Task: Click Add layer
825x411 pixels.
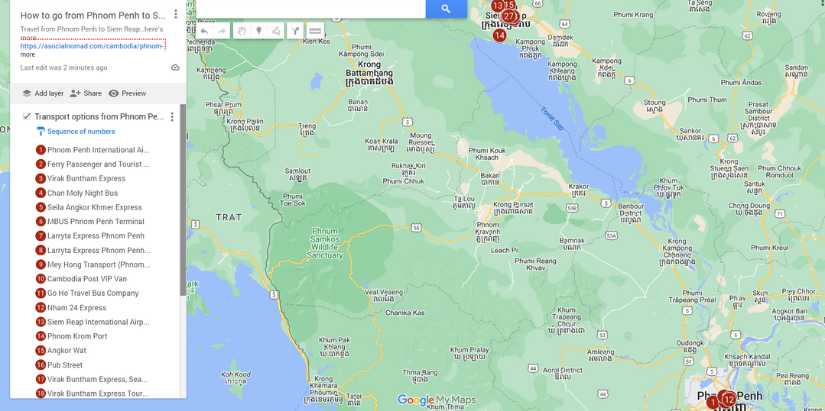Action: 42,93
